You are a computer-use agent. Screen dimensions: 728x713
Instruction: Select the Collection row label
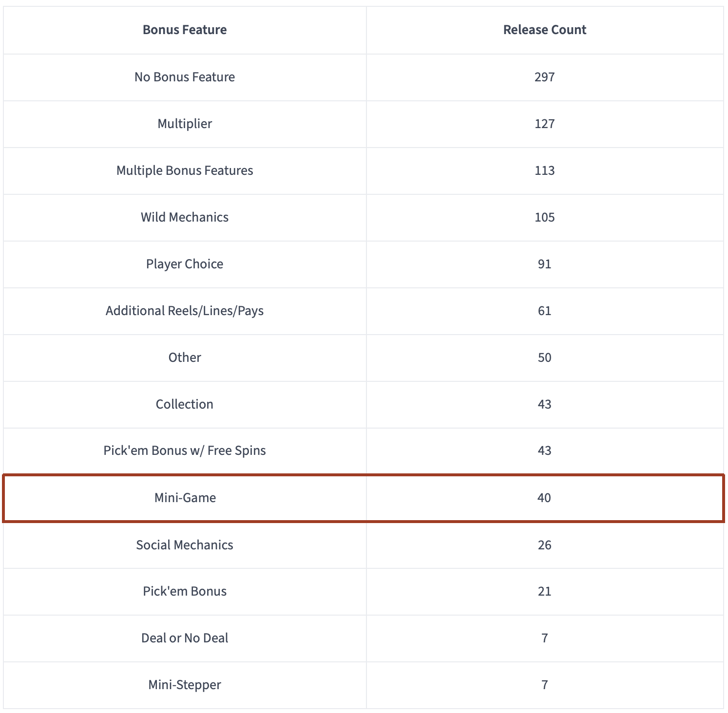[x=185, y=404]
